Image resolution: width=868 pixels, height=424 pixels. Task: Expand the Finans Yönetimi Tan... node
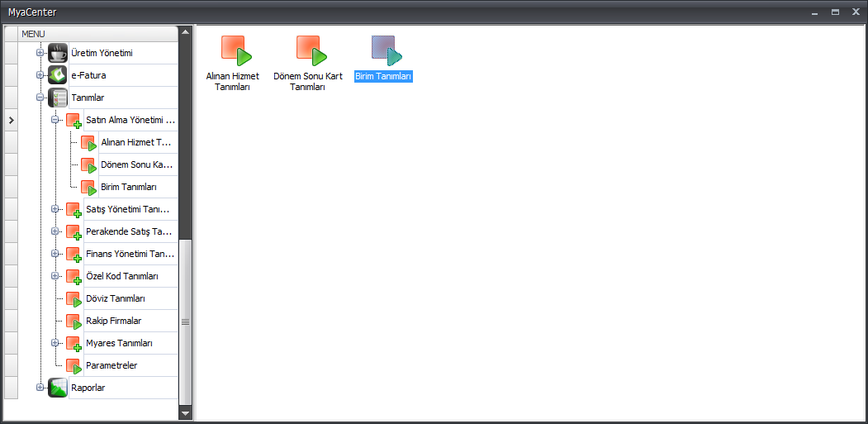click(x=55, y=253)
